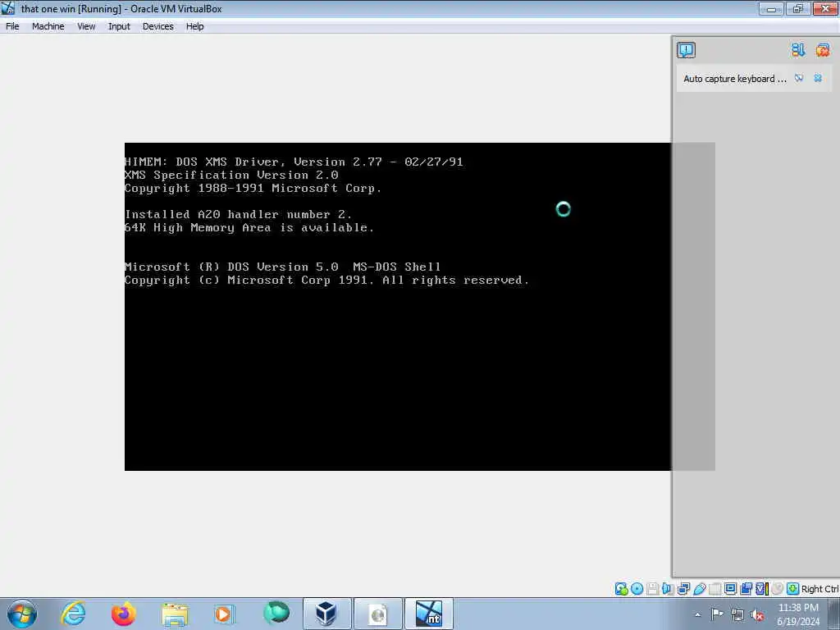The width and height of the screenshot is (840, 630).
Task: Click the network adapters status icon
Action: pos(683,589)
